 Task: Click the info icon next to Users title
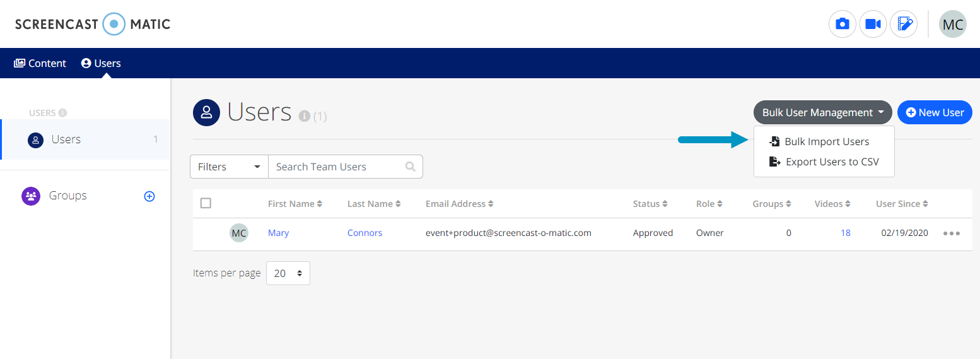tap(304, 116)
